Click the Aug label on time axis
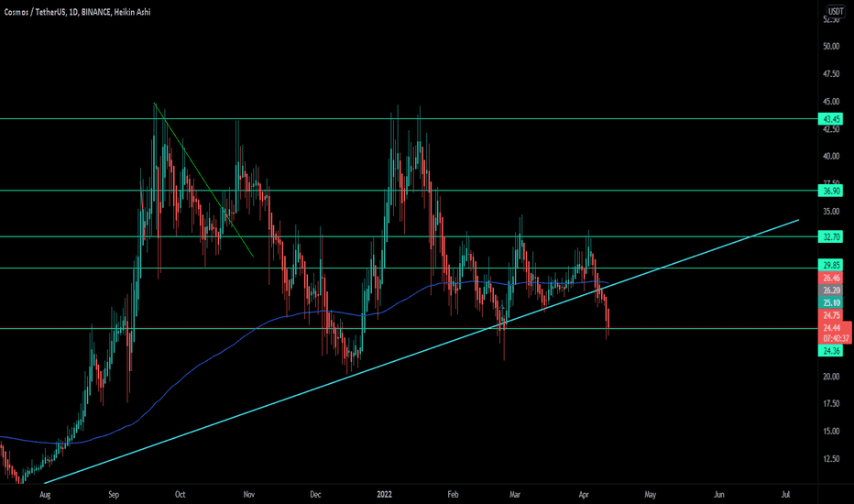This screenshot has height=504, width=854. pos(45,495)
